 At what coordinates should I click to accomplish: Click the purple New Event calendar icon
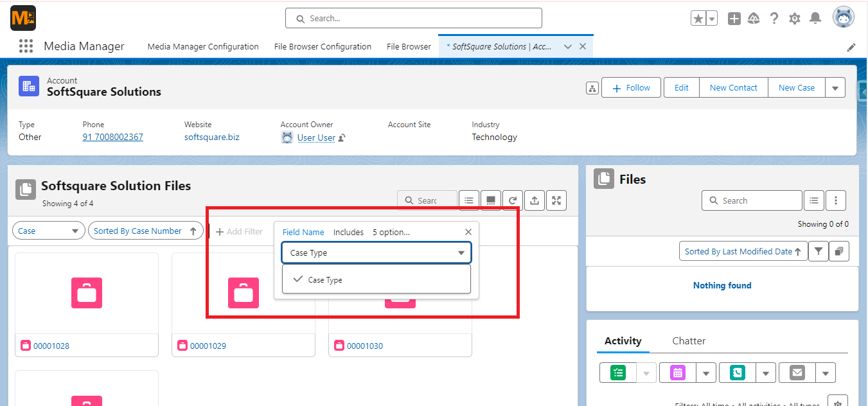tap(678, 373)
